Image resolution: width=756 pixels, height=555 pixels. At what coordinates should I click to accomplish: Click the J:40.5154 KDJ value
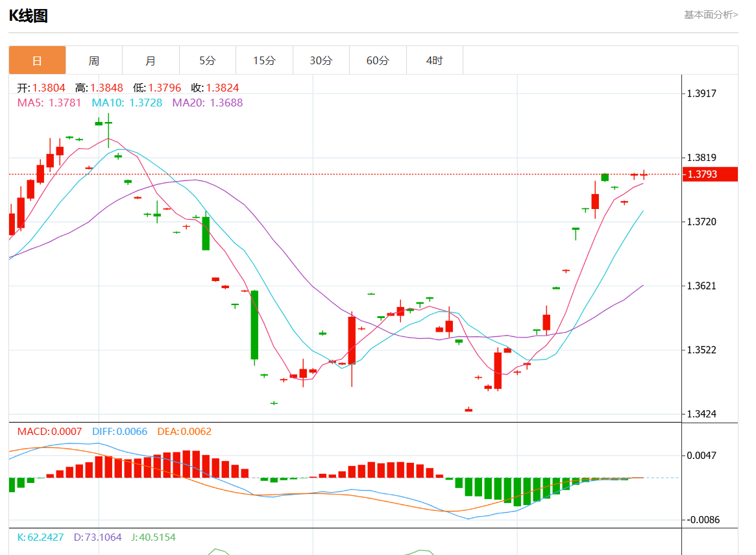click(153, 537)
